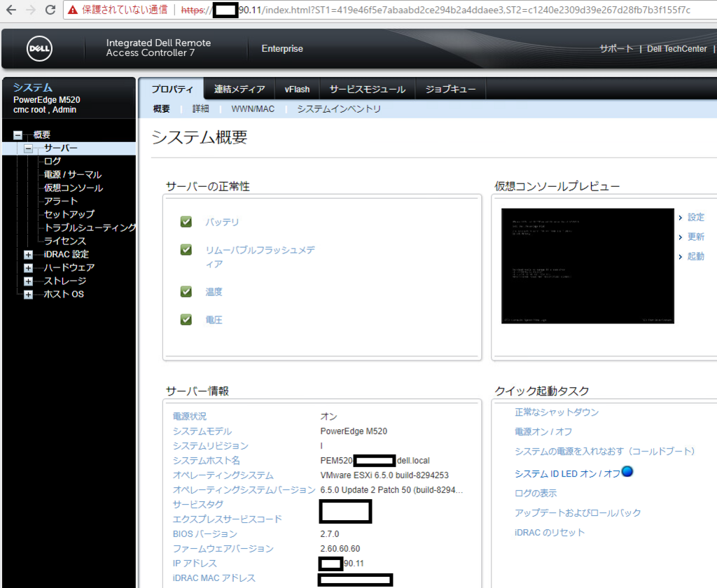Click the 更新 link beside preview
The image size is (717, 588).
pos(696,237)
